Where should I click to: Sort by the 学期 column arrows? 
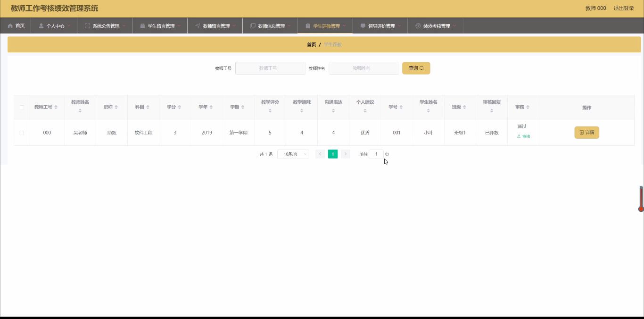[243, 108]
